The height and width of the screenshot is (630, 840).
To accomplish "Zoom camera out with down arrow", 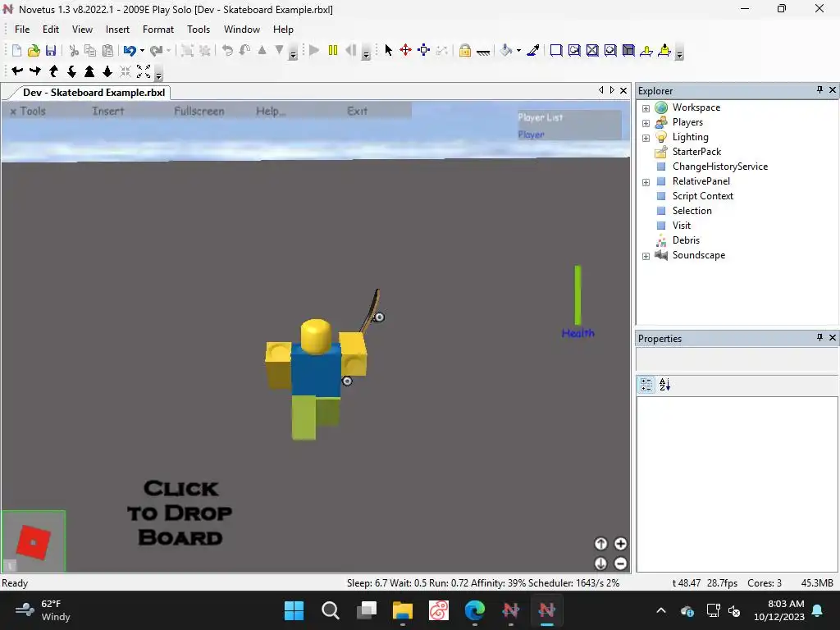I will (x=107, y=71).
